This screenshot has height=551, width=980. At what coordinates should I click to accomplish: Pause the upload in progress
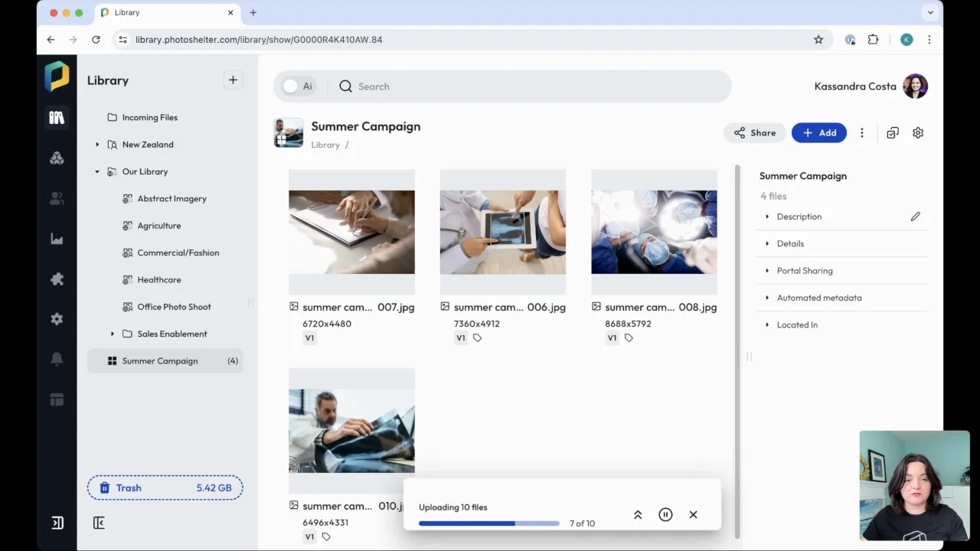[665, 515]
